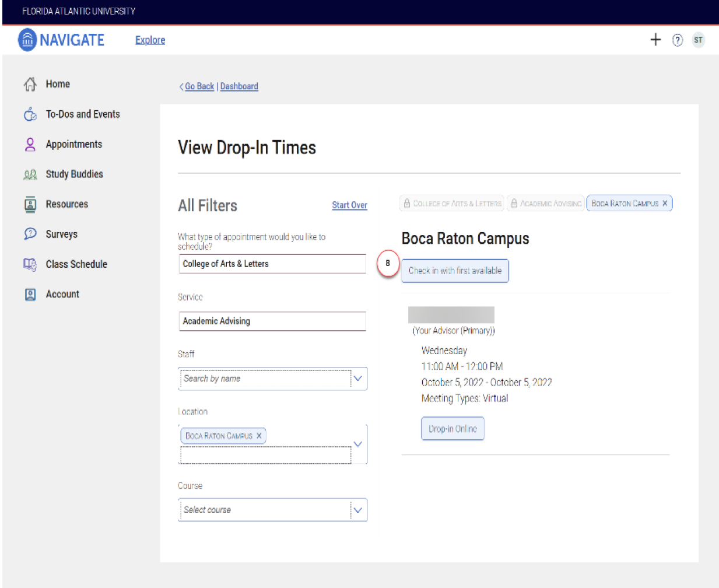Remove Boca Raton Campus filter chip at top
Viewport: 719px width, 588px height.
click(665, 204)
